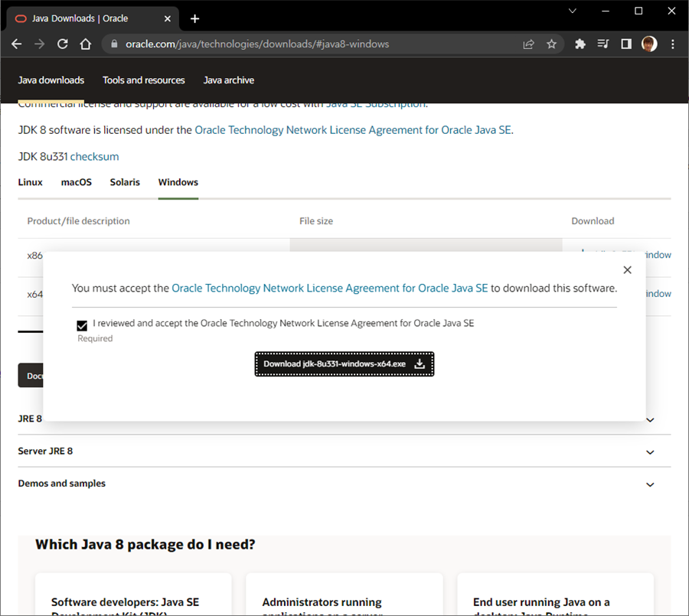
Task: Switch to the Solaris tab
Action: tap(125, 182)
